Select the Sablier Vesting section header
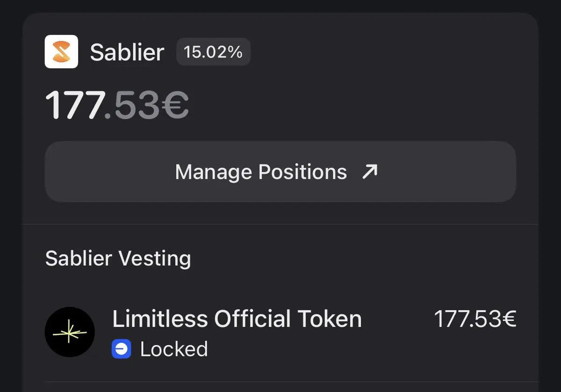 [x=118, y=258]
